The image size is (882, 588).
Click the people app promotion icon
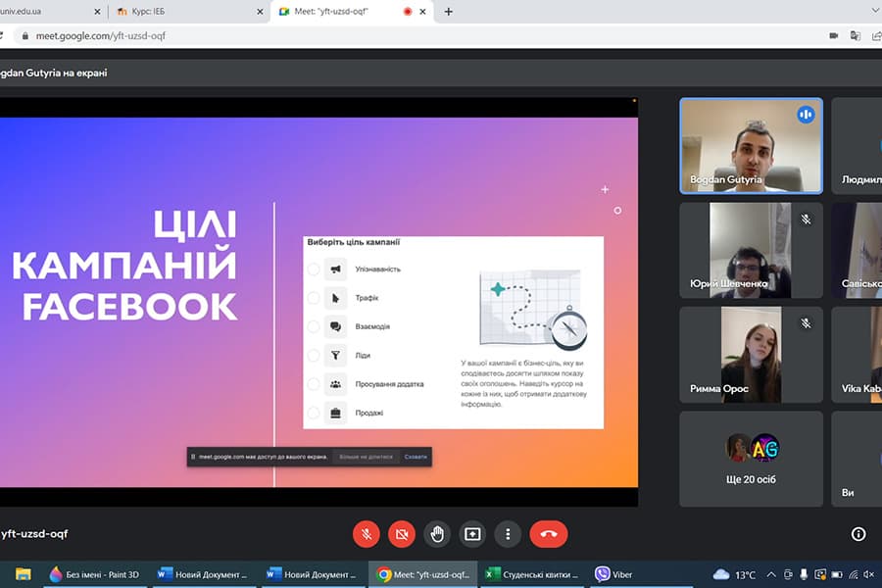[x=335, y=384]
